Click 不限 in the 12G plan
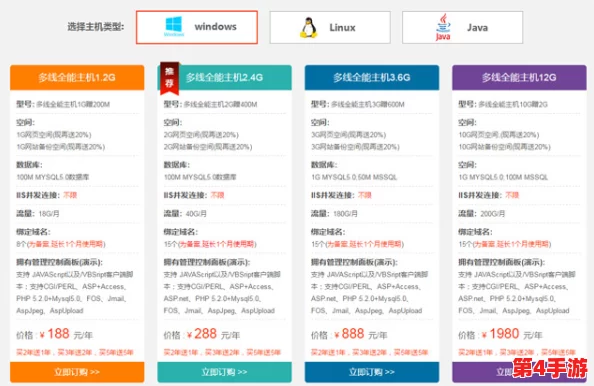Image resolution: width=594 pixels, height=386 pixels. (512, 195)
